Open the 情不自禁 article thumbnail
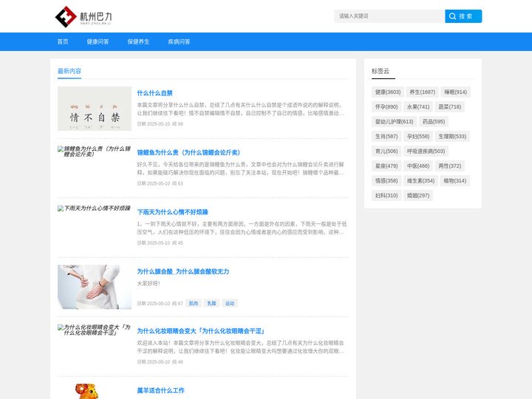Screen dimensions: 532x399 [x=95, y=109]
